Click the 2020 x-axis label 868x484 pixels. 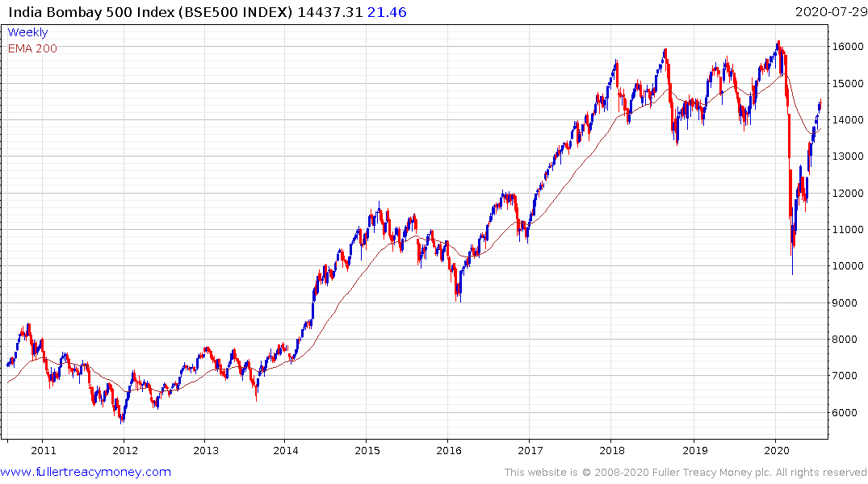777,450
